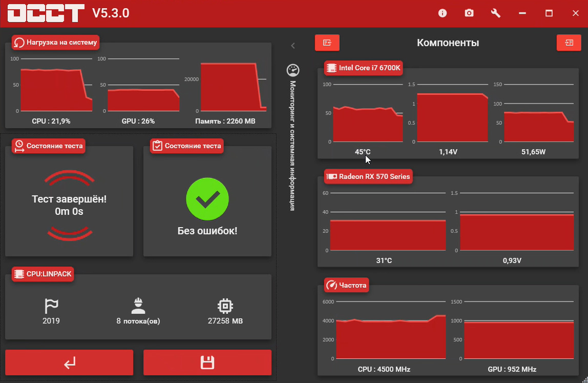Click the CPU : 21,9% text
Image resolution: width=588 pixels, height=383 pixels.
pyautogui.click(x=51, y=122)
